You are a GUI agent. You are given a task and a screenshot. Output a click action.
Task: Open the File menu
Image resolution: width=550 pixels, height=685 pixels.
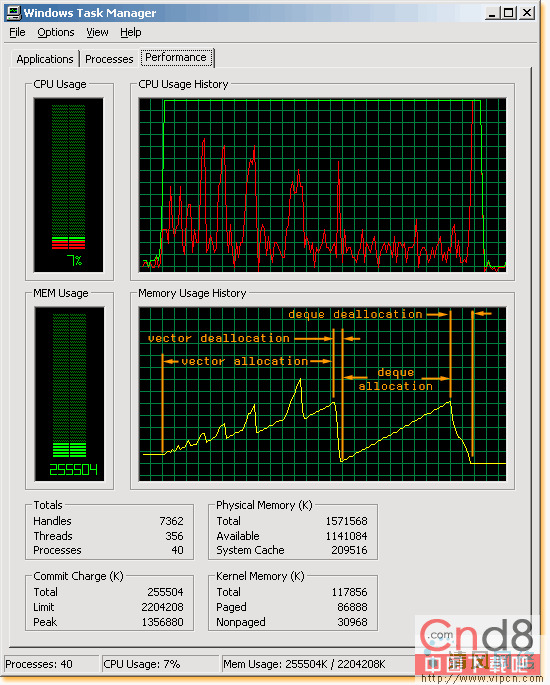click(17, 32)
